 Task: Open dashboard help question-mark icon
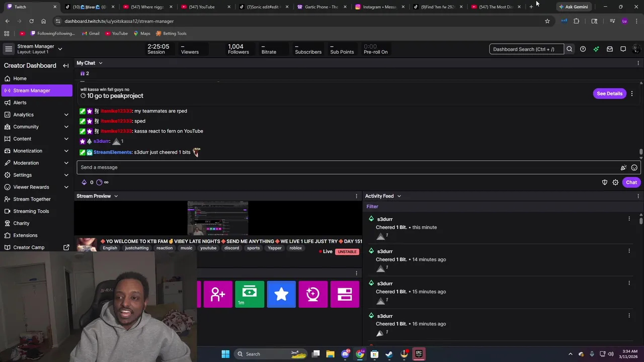coord(583,49)
